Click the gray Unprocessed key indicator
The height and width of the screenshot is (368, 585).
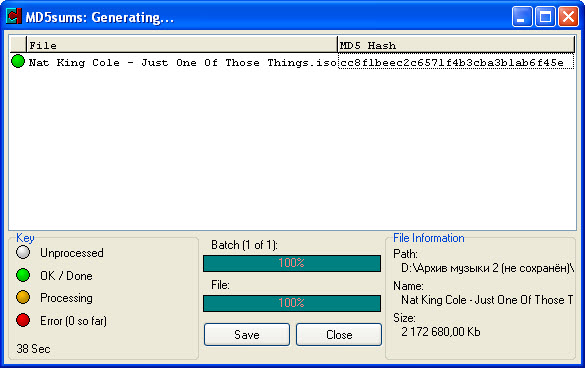tap(23, 252)
